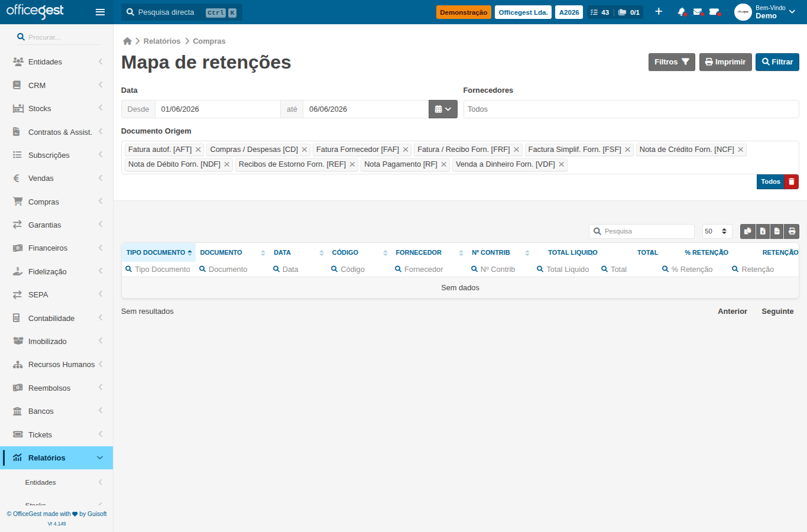This screenshot has width=807, height=532.
Task: Export the table to Excel
Action: (763, 231)
